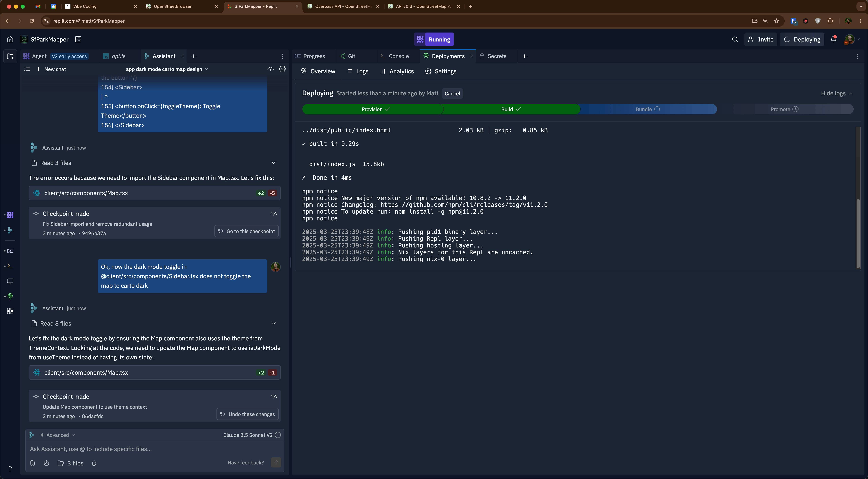Hide logs in the deployment panel
This screenshot has width=868, height=479.
tap(836, 93)
